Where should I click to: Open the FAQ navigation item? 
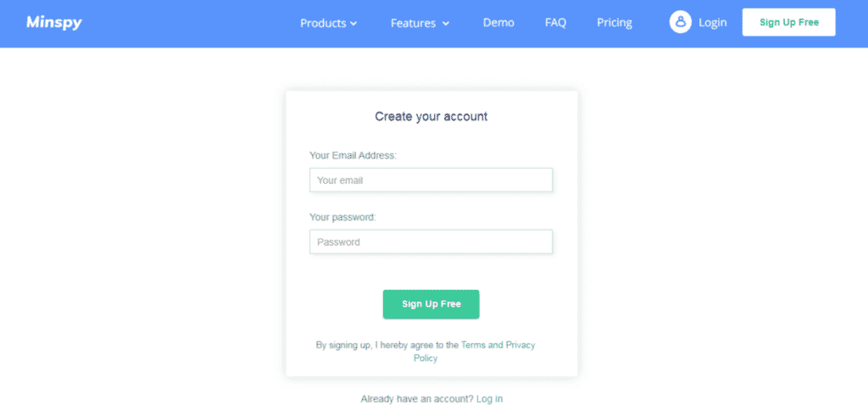tap(555, 23)
